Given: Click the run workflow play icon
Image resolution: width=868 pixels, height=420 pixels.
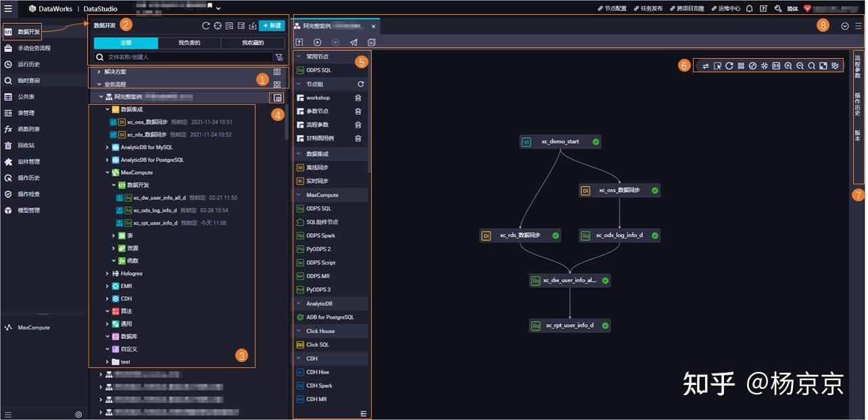Looking at the screenshot, I should point(317,43).
